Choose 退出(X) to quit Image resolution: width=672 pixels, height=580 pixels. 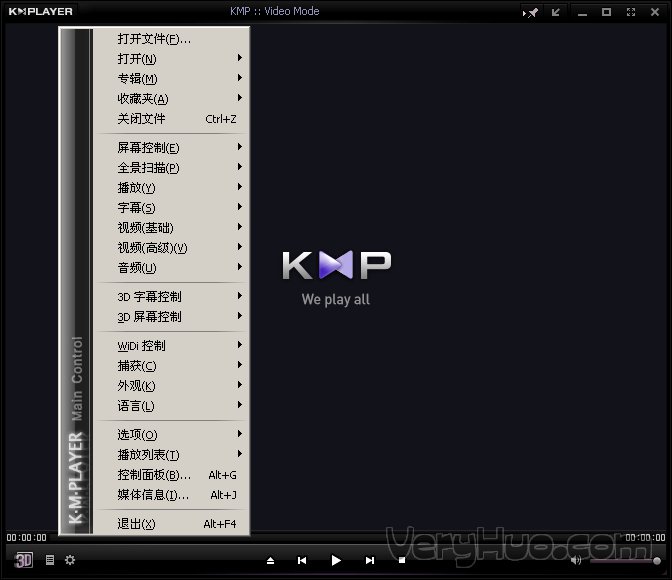click(171, 524)
